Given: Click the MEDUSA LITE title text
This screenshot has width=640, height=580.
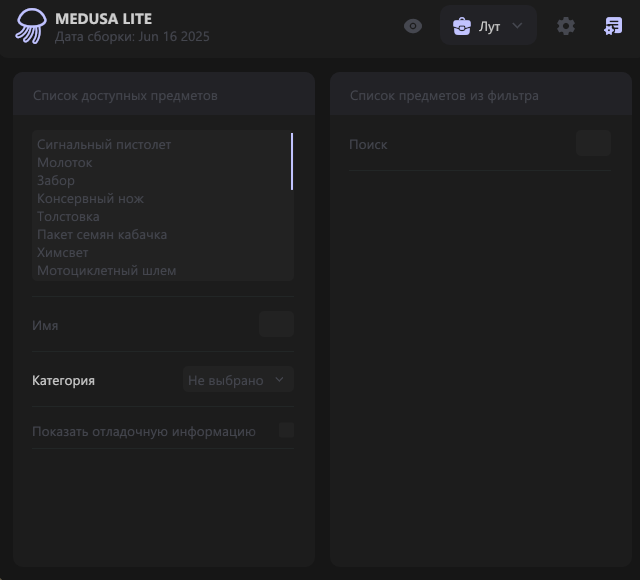Looking at the screenshot, I should click(104, 18).
